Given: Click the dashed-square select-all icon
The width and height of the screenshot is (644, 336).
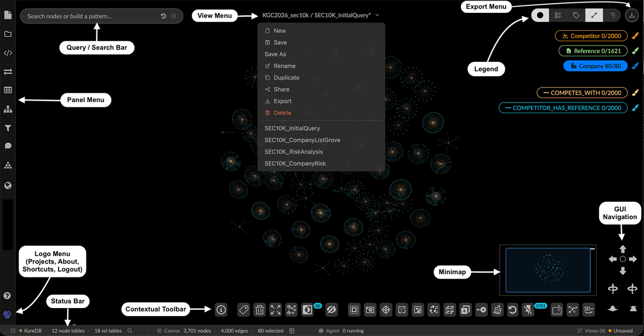Looking at the screenshot, I should (354, 310).
